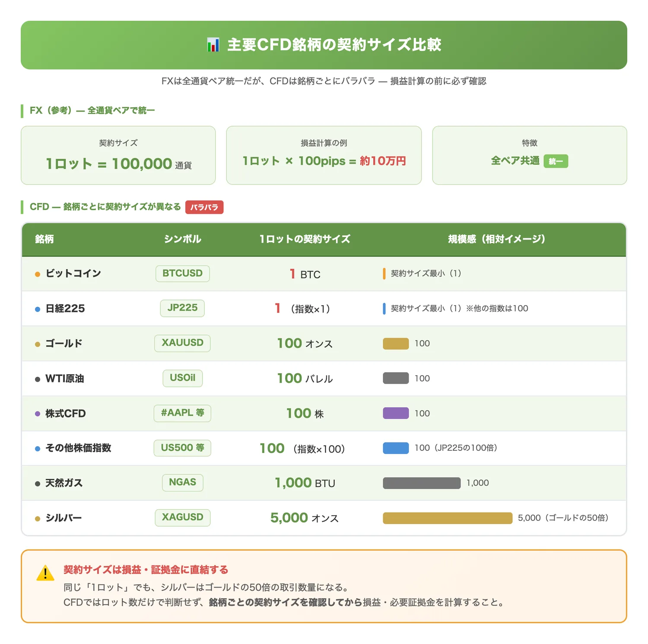648x644 pixels.
Task: Click the JP225 symbol badge
Action: click(182, 308)
